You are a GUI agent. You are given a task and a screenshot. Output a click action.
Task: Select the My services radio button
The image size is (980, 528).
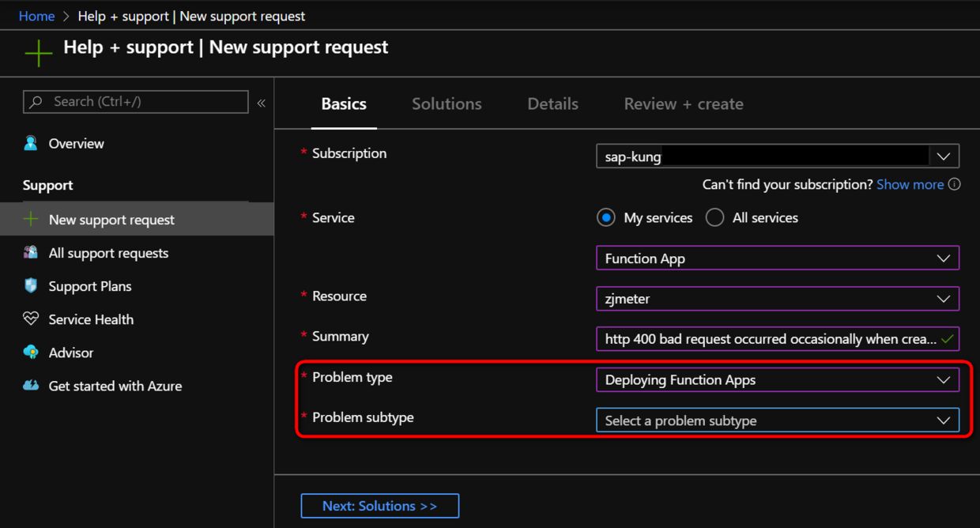(x=606, y=217)
